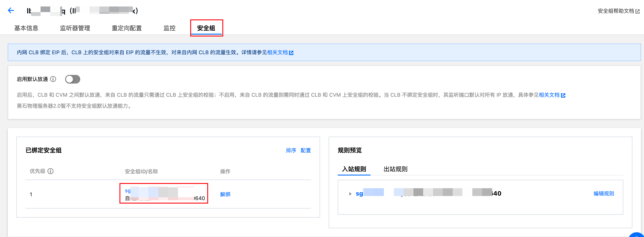The image size is (644, 237).
Task: Click external link icon in blue notice banner
Action: pyautogui.click(x=291, y=53)
